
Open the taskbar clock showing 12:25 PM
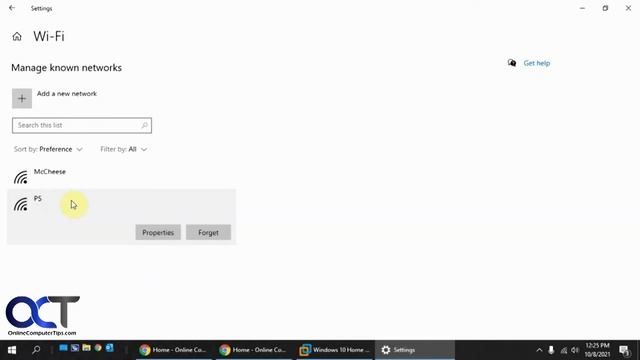[x=597, y=350]
